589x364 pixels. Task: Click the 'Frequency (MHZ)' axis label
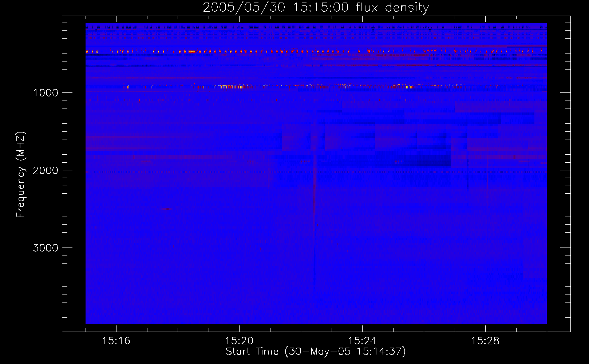tap(21, 175)
